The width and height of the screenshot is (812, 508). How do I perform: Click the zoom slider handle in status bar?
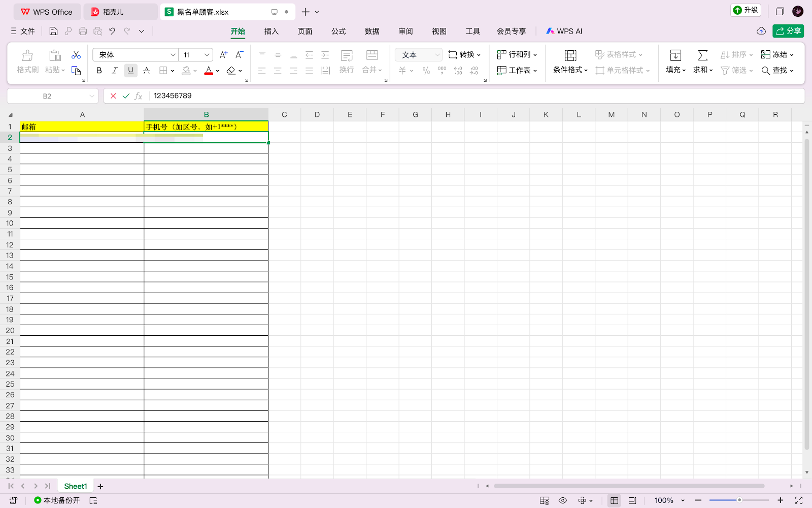pos(739,500)
